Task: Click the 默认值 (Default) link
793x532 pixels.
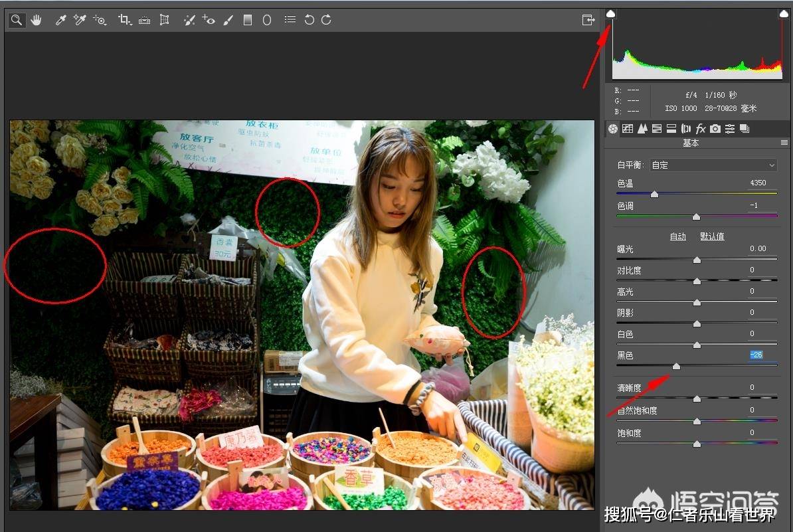Action: (712, 236)
